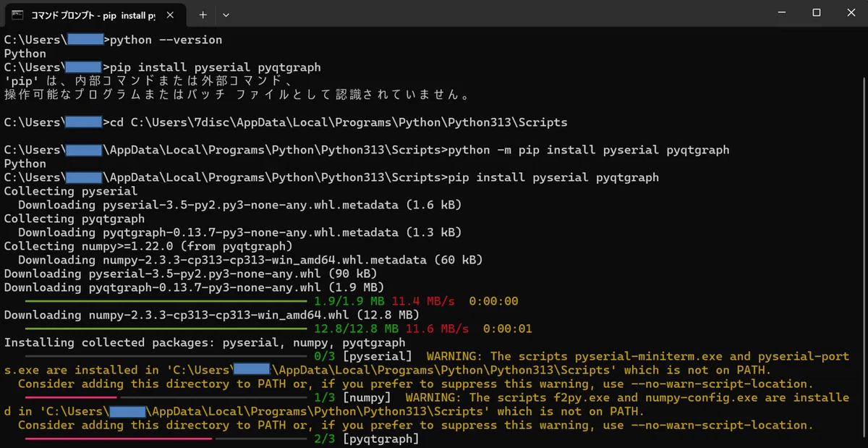Click 'Installing collected packages' line
Image resolution: width=868 pixels, height=448 pixels.
coord(205,342)
